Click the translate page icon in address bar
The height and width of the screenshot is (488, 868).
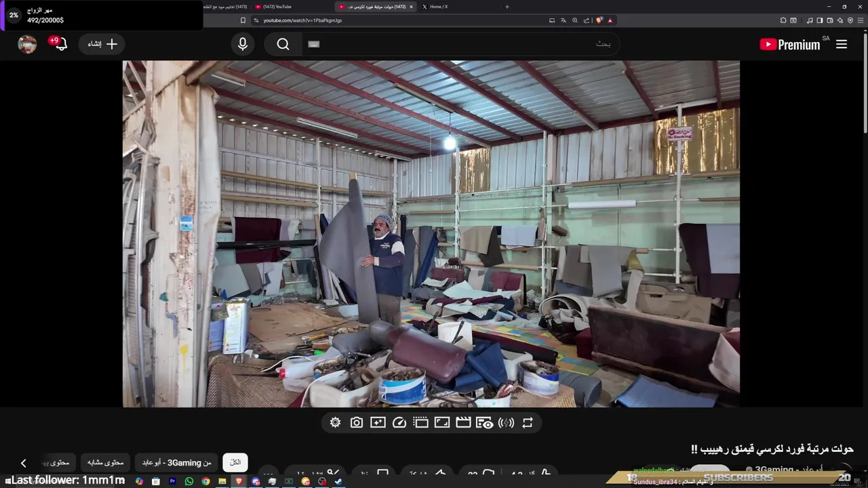[x=564, y=20]
